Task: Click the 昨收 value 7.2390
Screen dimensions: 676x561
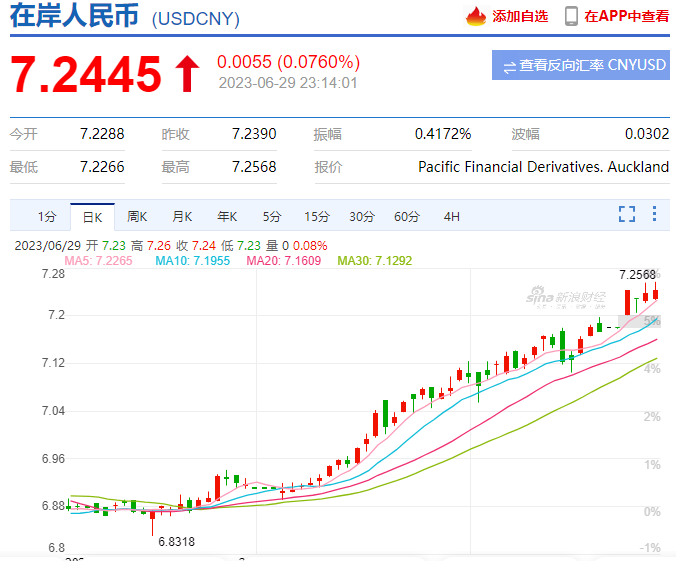Action: tap(254, 134)
